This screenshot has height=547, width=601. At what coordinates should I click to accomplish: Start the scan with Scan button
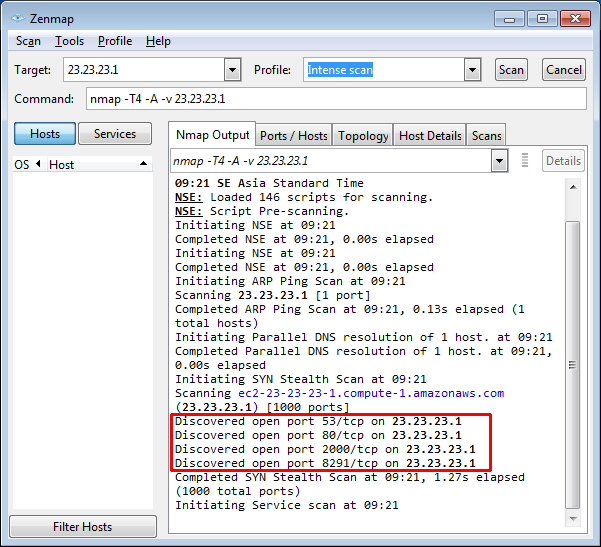tap(511, 70)
